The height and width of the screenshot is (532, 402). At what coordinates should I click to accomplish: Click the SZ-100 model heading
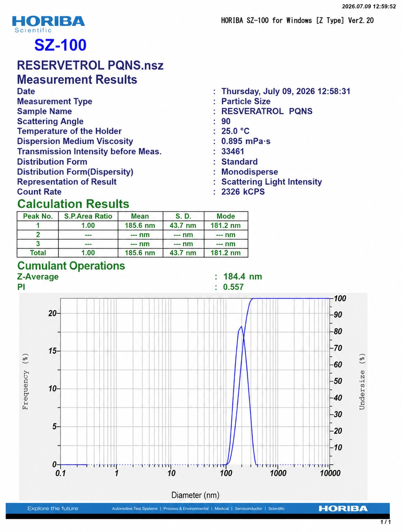[x=60, y=45]
